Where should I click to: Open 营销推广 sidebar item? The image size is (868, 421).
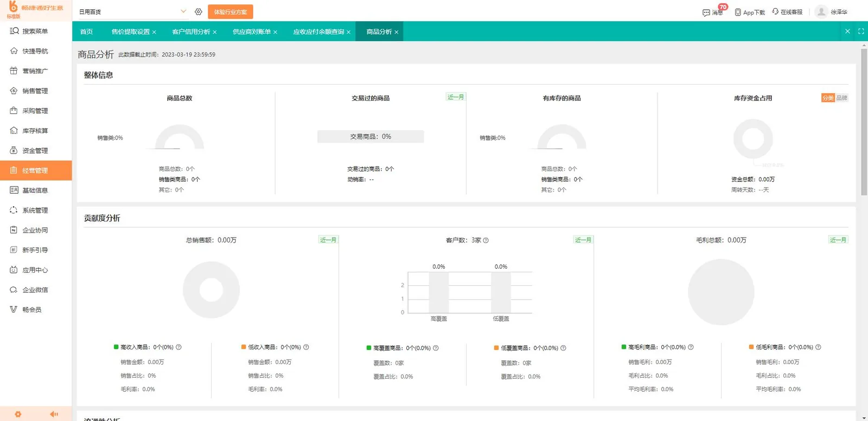[36, 71]
